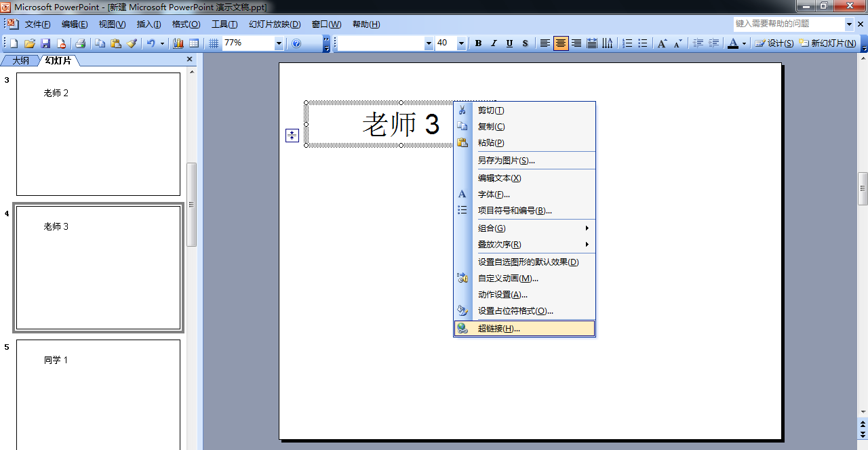This screenshot has width=868, height=450.
Task: Print using the printer icon
Action: coord(80,43)
